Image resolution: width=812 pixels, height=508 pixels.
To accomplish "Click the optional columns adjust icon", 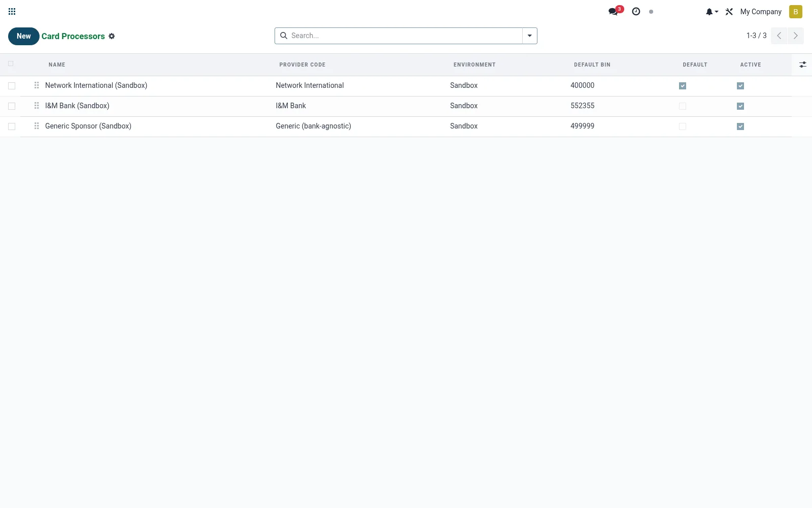I will click(x=803, y=65).
